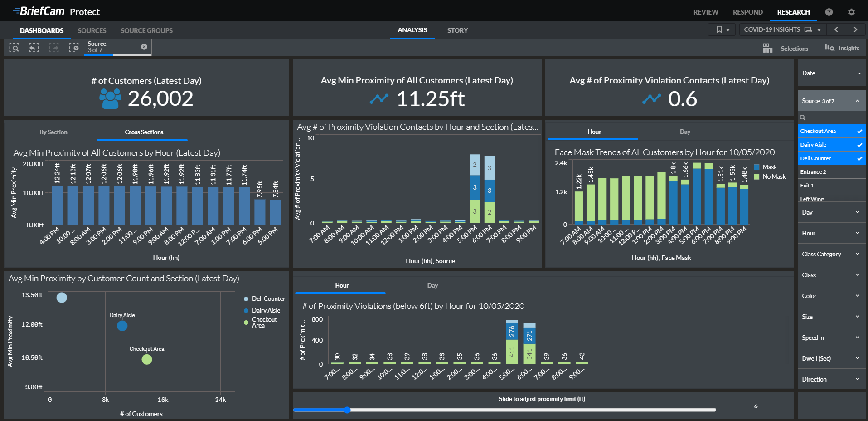Click the No Mask legend swatch
Viewport: 868px width, 421px height.
click(x=756, y=177)
